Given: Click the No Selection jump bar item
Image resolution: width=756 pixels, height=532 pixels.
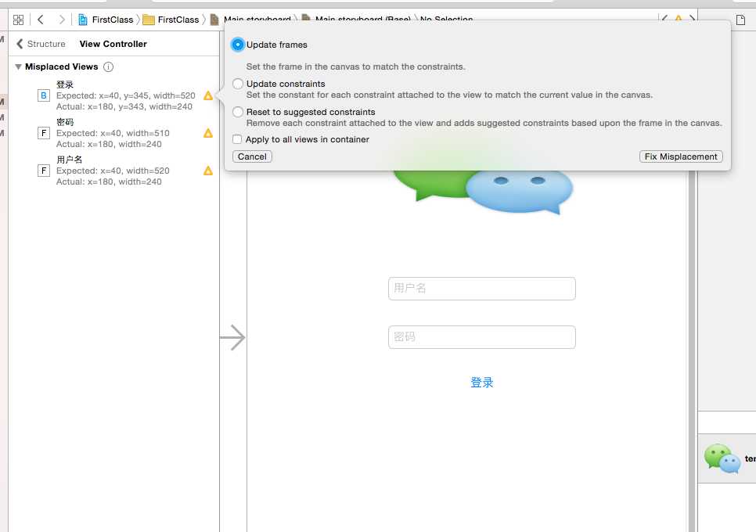Looking at the screenshot, I should coord(446,20).
